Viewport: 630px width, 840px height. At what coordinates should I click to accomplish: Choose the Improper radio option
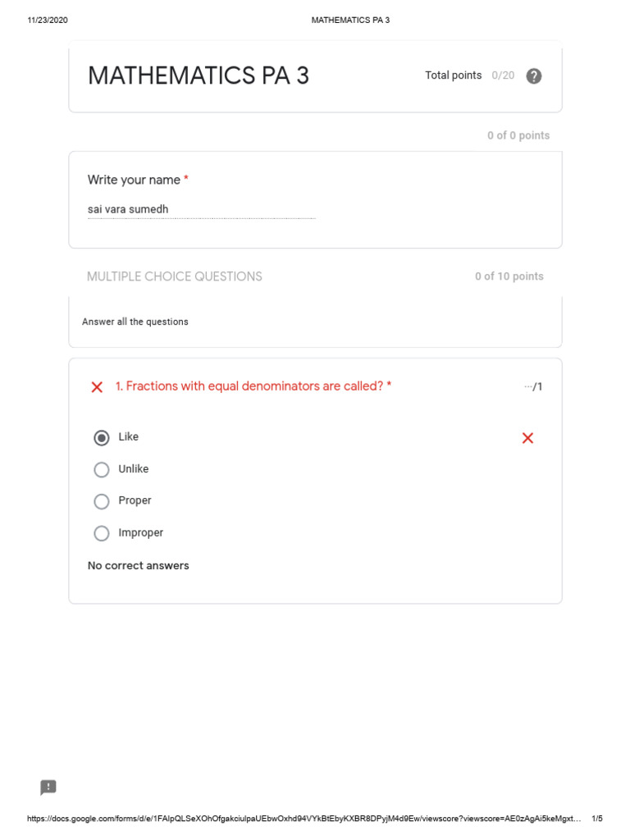[x=102, y=533]
